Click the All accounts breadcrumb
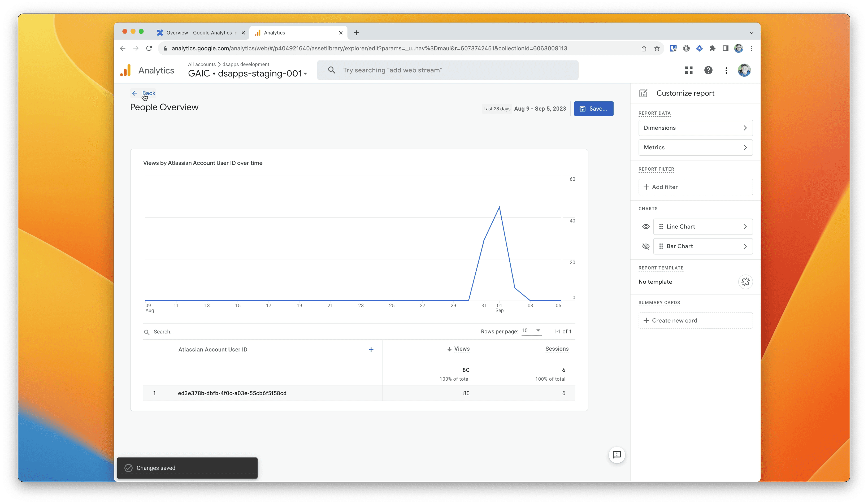 click(x=202, y=64)
